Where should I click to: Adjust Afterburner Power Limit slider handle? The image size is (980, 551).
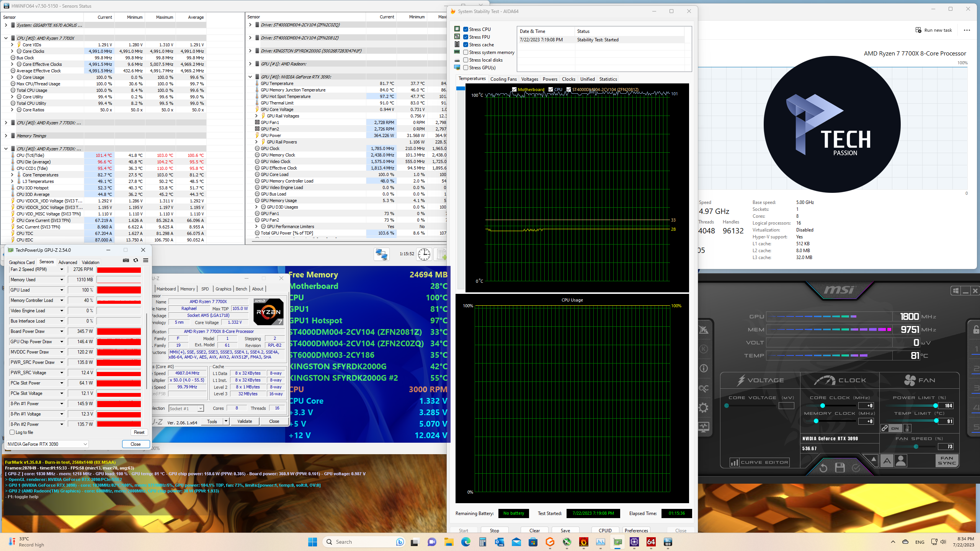(x=935, y=406)
